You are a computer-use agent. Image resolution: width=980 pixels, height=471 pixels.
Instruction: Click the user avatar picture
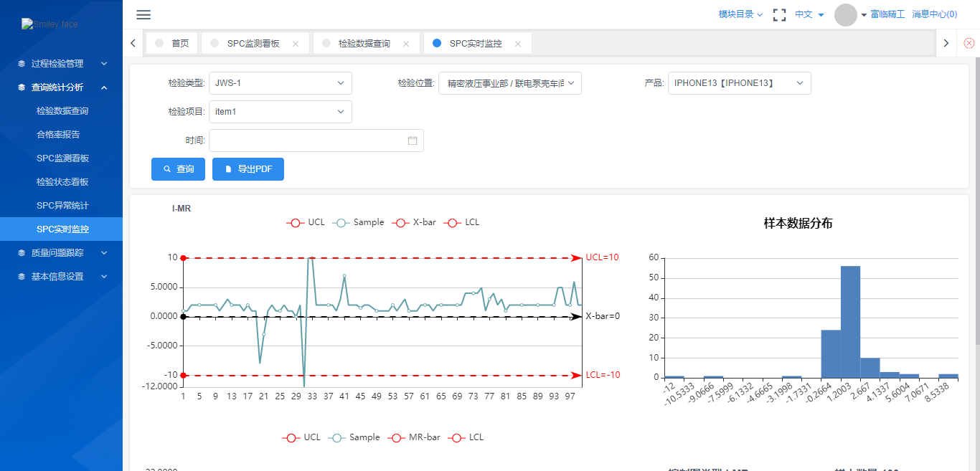point(846,14)
